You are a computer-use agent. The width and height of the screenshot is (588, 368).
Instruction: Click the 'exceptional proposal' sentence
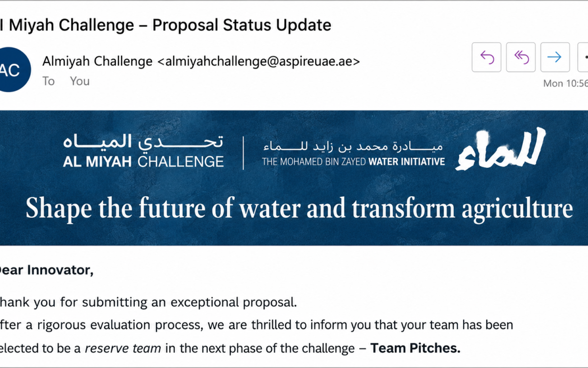(x=148, y=302)
